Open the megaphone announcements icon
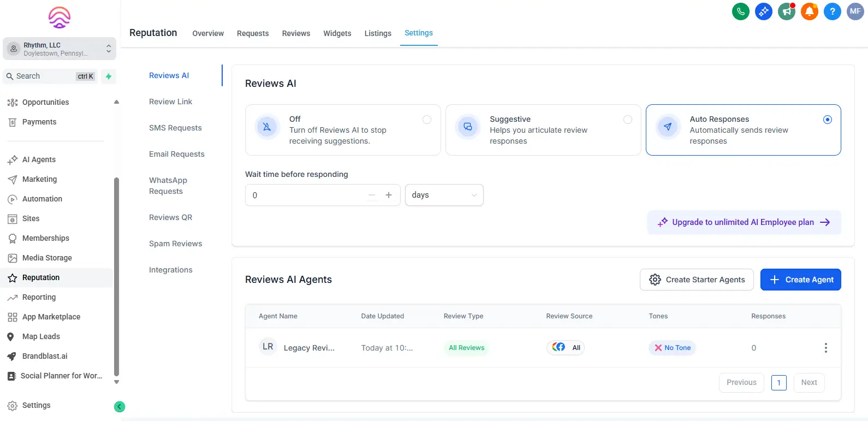Screen dimensions: 868x421 click(786, 11)
